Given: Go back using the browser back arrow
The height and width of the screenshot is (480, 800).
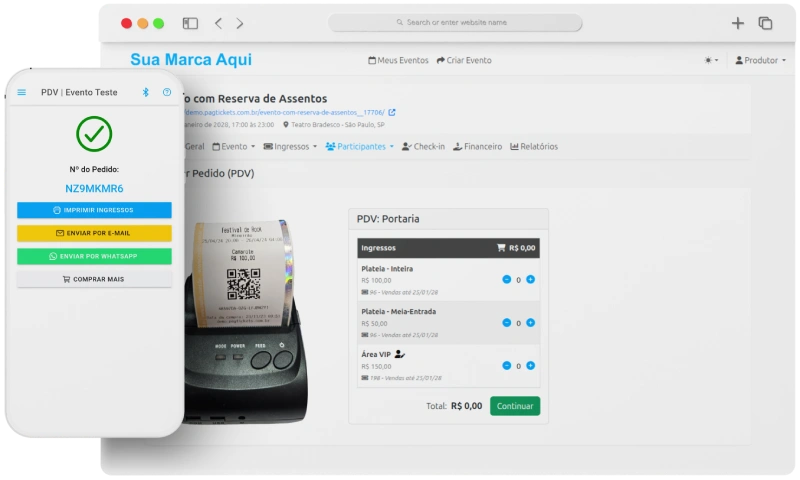Looking at the screenshot, I should (x=219, y=23).
